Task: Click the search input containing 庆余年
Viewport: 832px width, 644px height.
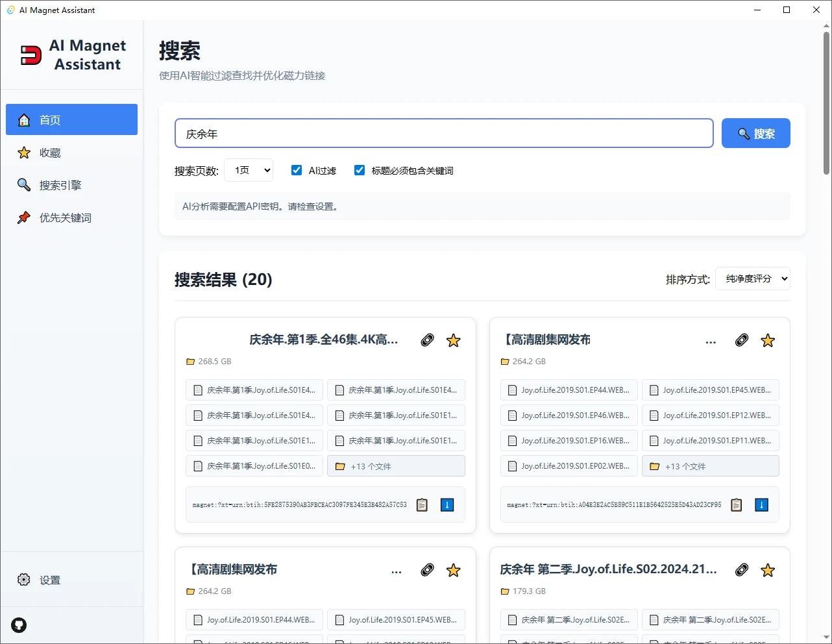Action: 444,133
